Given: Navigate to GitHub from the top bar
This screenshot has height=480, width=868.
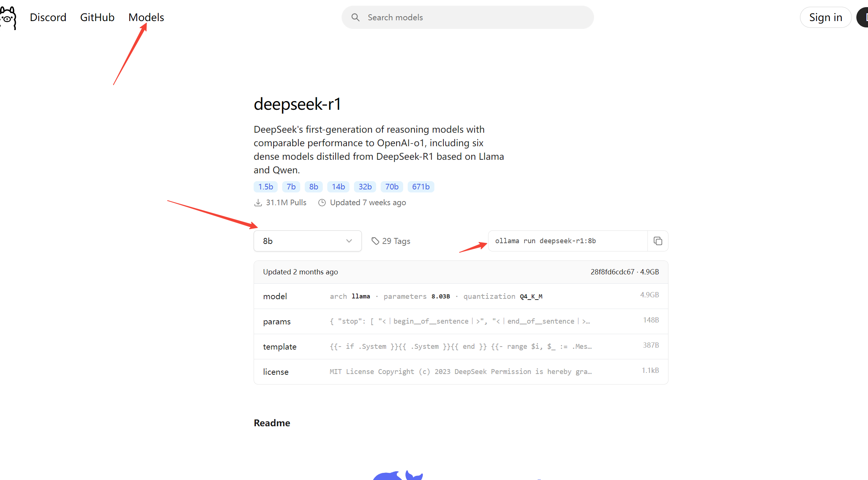Looking at the screenshot, I should 97,17.
